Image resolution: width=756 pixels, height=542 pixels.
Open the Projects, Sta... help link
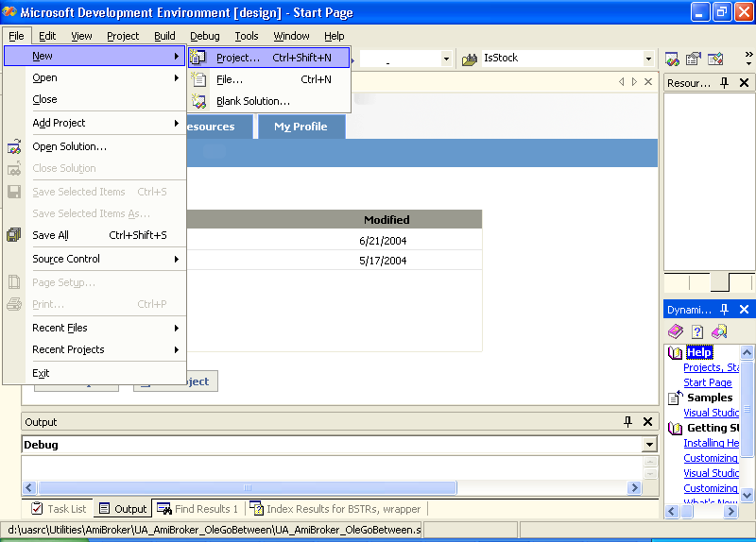pyautogui.click(x=712, y=367)
